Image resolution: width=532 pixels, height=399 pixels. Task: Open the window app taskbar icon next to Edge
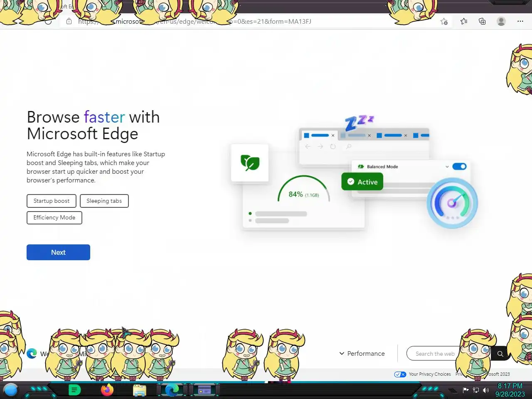[x=204, y=390]
